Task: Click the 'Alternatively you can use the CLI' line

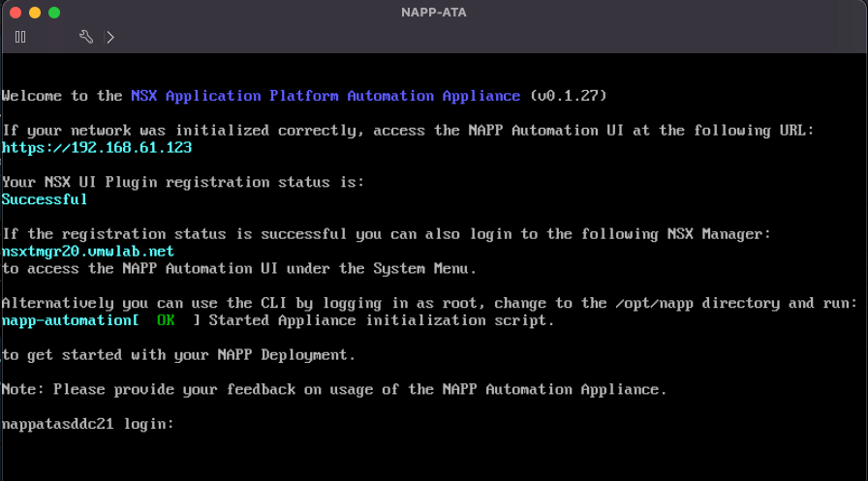Action: point(429,303)
